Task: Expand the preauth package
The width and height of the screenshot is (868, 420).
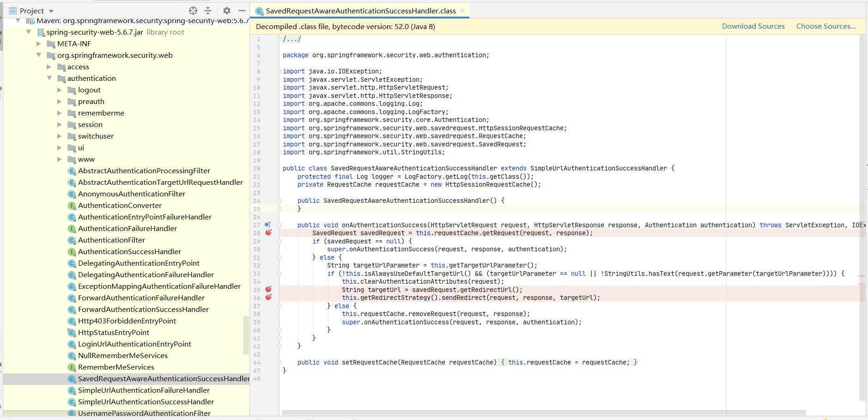Action: click(59, 102)
